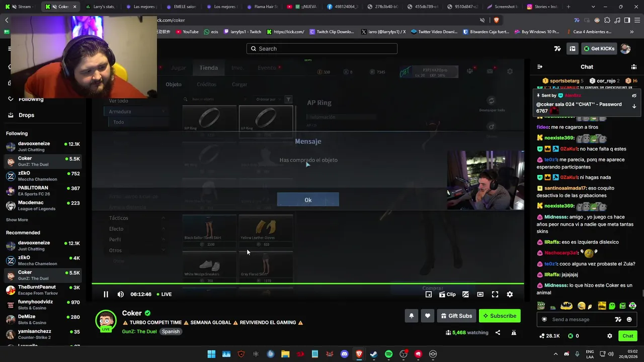Image resolution: width=644 pixels, height=362 pixels.
Task: Open yamisanchezz recommended channel
Action: (43, 334)
